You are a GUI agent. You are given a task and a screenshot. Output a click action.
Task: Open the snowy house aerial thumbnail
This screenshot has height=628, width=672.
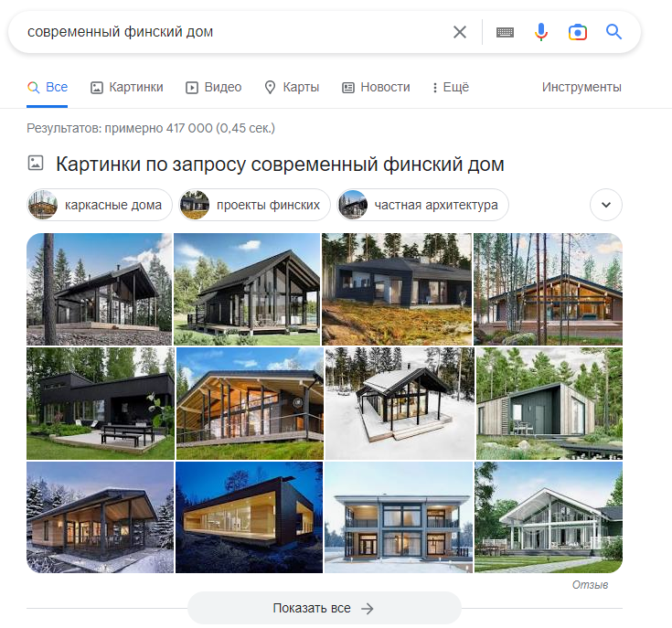pos(400,403)
